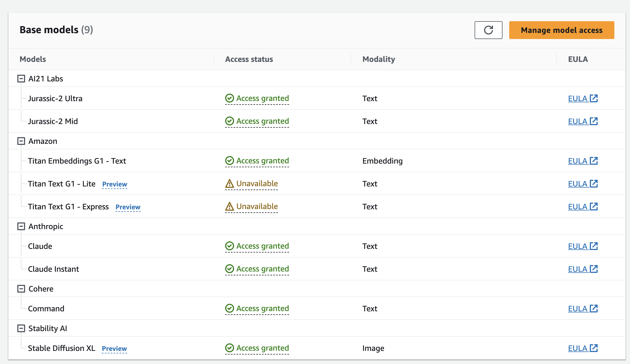
Task: Open the EULA for Jurassic-2 Ultra
Action: click(x=579, y=98)
